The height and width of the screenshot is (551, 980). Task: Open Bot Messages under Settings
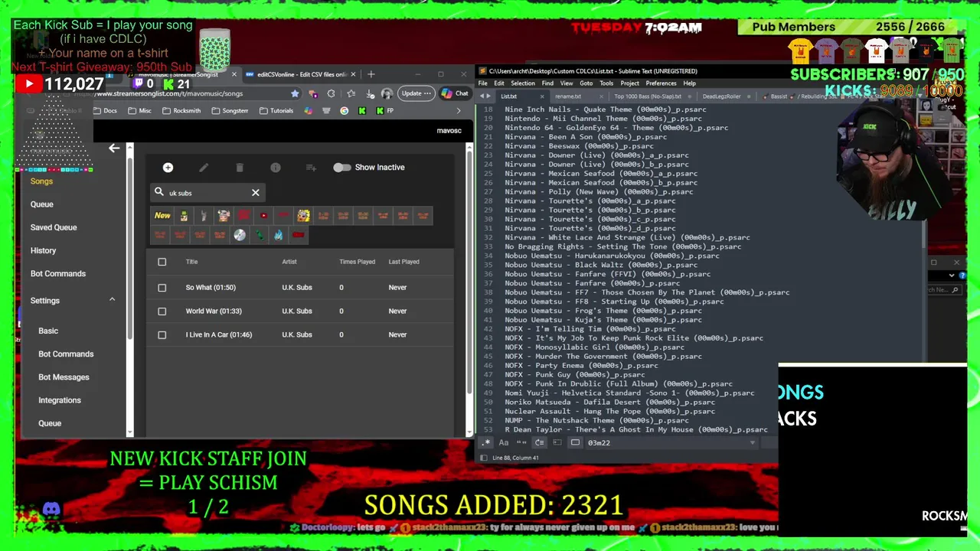click(64, 377)
